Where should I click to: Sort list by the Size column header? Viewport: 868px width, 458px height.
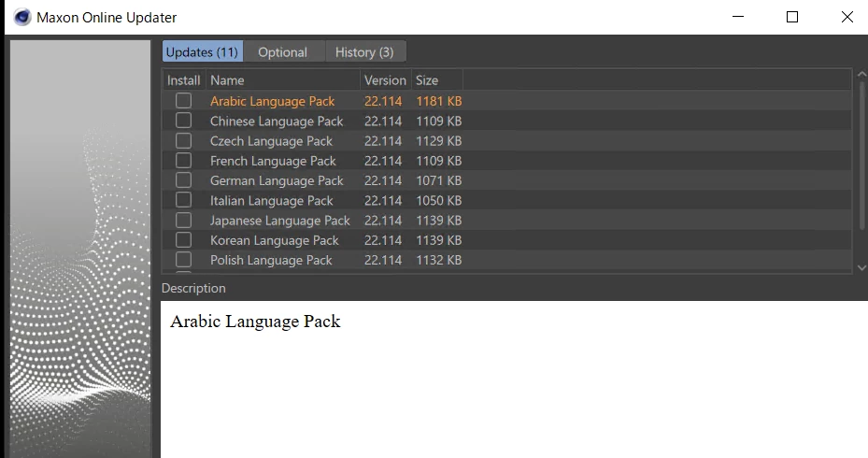(437, 80)
